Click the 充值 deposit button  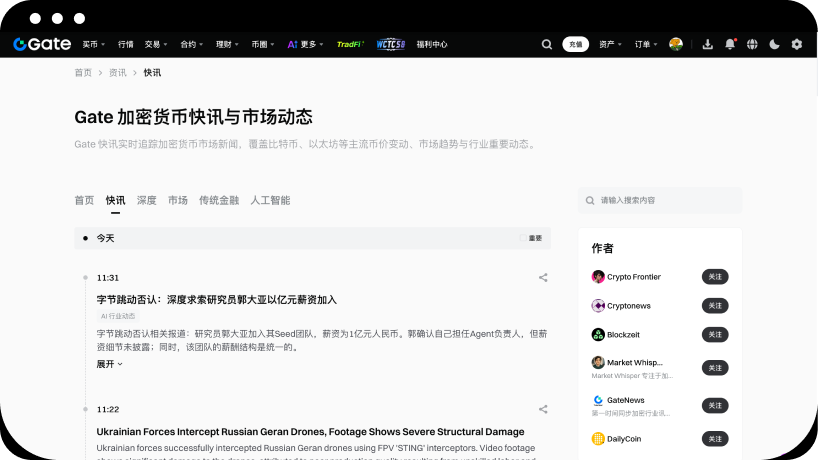point(575,44)
